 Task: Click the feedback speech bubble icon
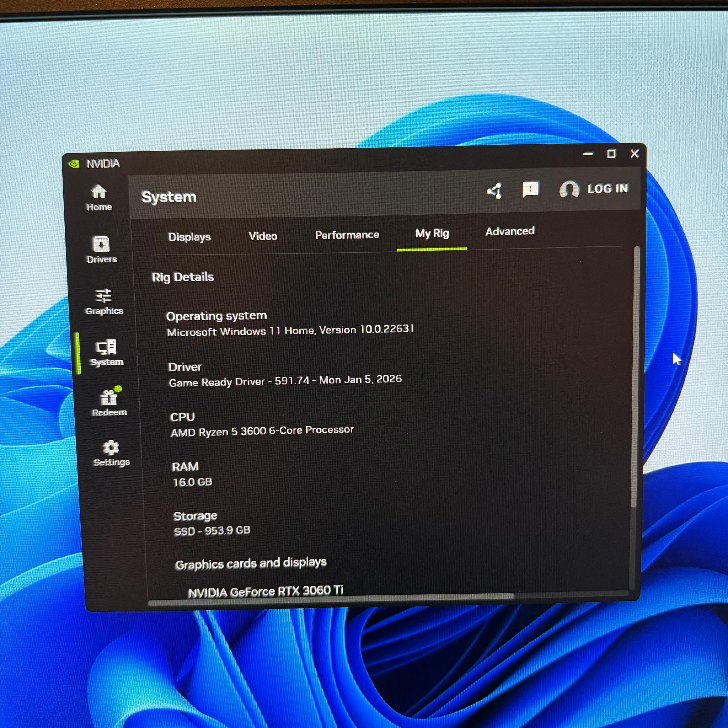click(530, 189)
